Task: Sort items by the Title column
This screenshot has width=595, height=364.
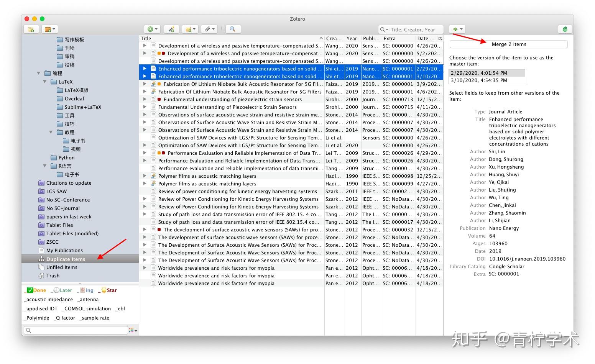Action: (232, 38)
